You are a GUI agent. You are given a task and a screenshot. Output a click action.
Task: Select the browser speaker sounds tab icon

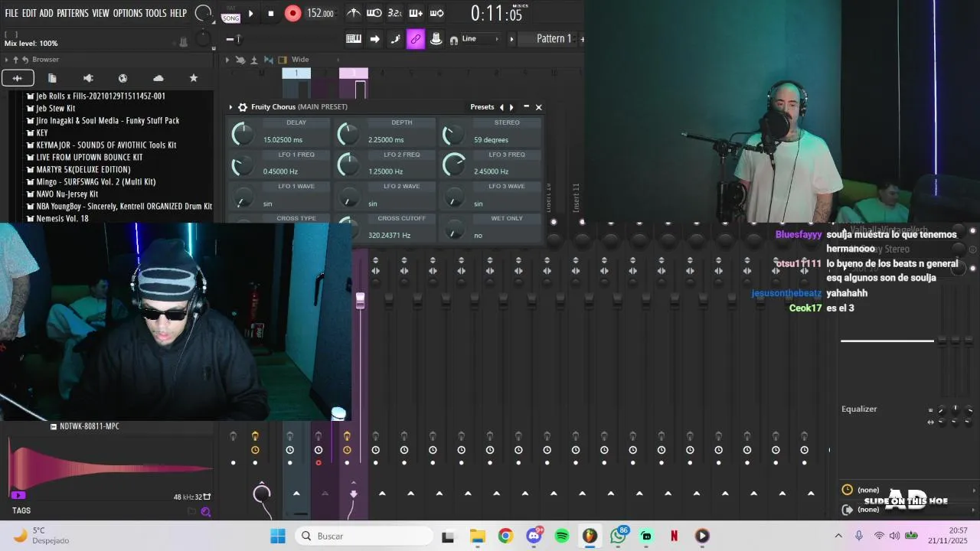pos(88,78)
